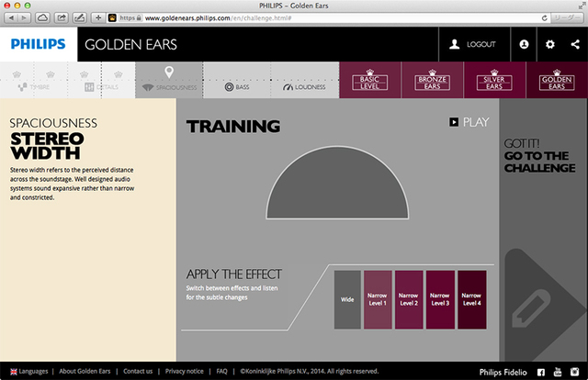The width and height of the screenshot is (588, 380).
Task: Open the About Golden Ears link
Action: (85, 372)
